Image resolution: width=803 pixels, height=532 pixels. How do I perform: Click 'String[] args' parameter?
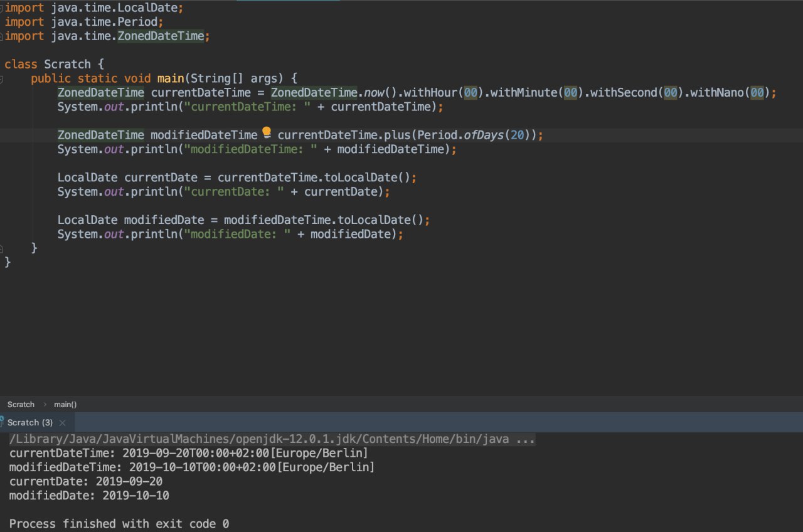click(233, 78)
